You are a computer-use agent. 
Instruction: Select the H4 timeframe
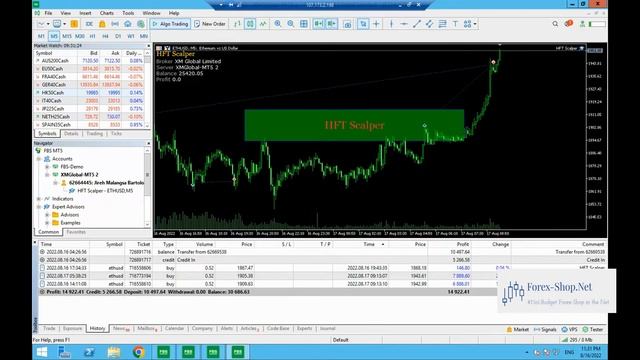point(105,36)
